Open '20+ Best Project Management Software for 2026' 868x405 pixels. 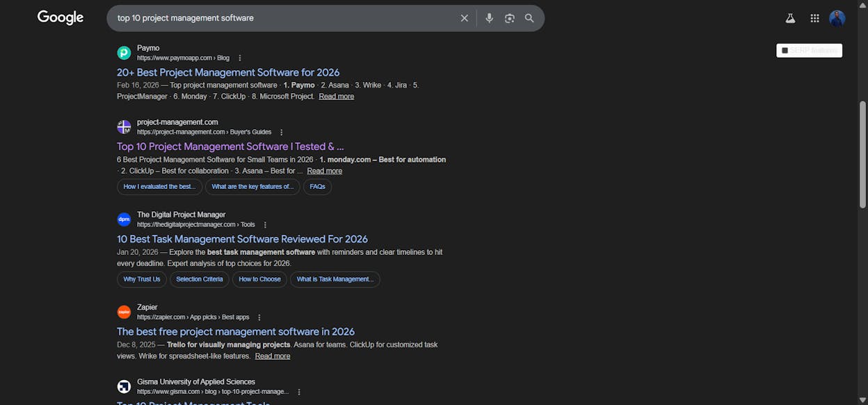click(x=228, y=72)
